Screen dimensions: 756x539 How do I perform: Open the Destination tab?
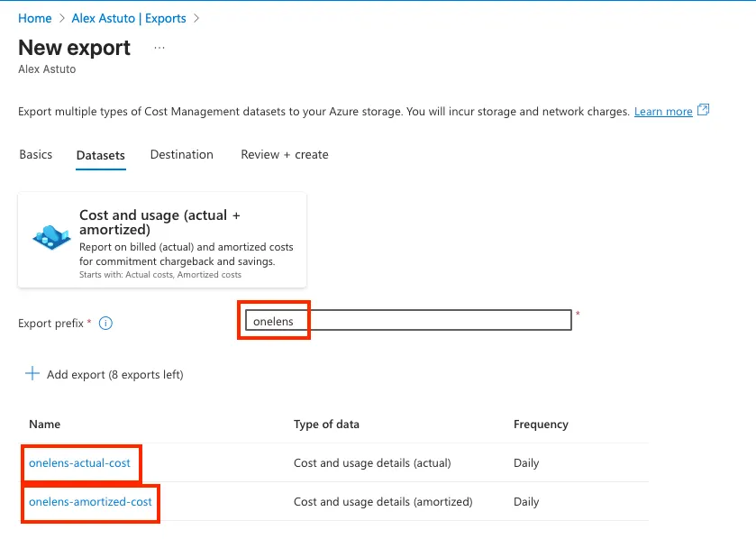[x=182, y=155]
